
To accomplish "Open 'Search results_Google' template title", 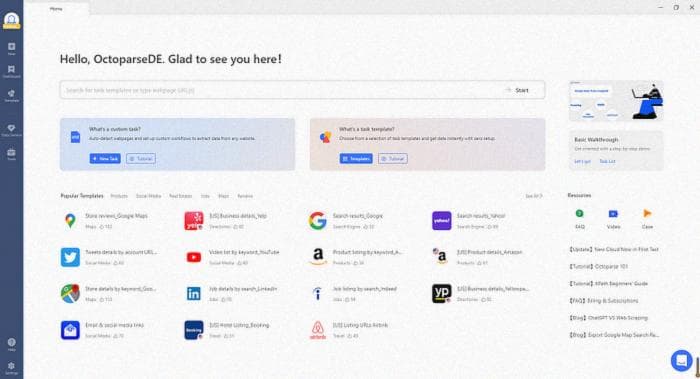I will click(x=358, y=216).
